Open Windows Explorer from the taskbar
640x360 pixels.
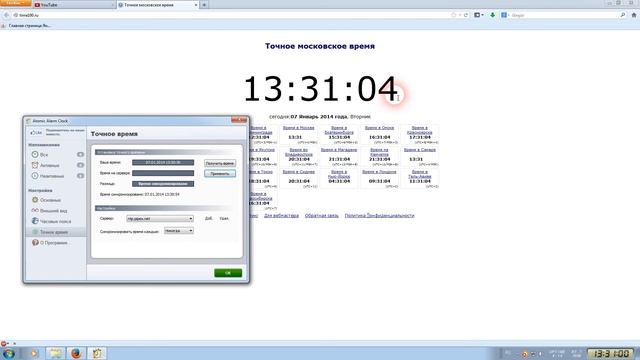point(55,353)
